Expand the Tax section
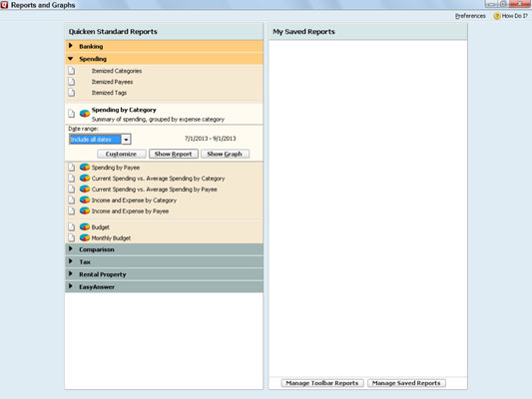The image size is (532, 399). 71,261
